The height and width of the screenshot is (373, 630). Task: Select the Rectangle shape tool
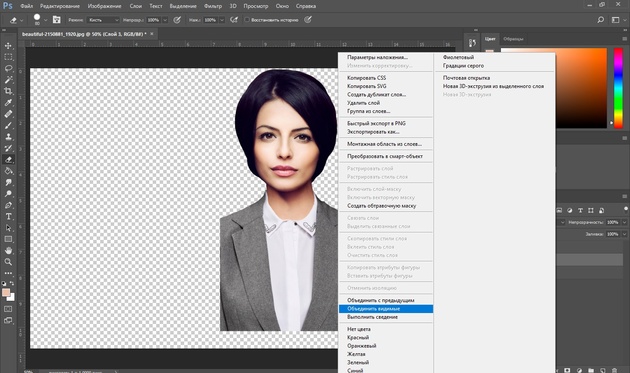point(8,239)
